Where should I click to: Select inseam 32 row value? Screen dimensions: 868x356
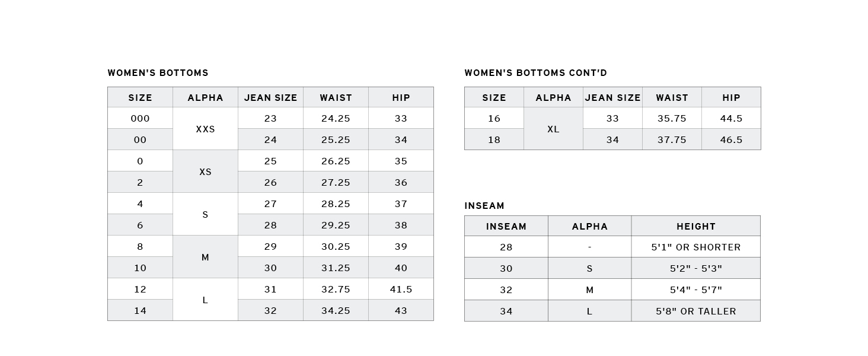click(506, 290)
